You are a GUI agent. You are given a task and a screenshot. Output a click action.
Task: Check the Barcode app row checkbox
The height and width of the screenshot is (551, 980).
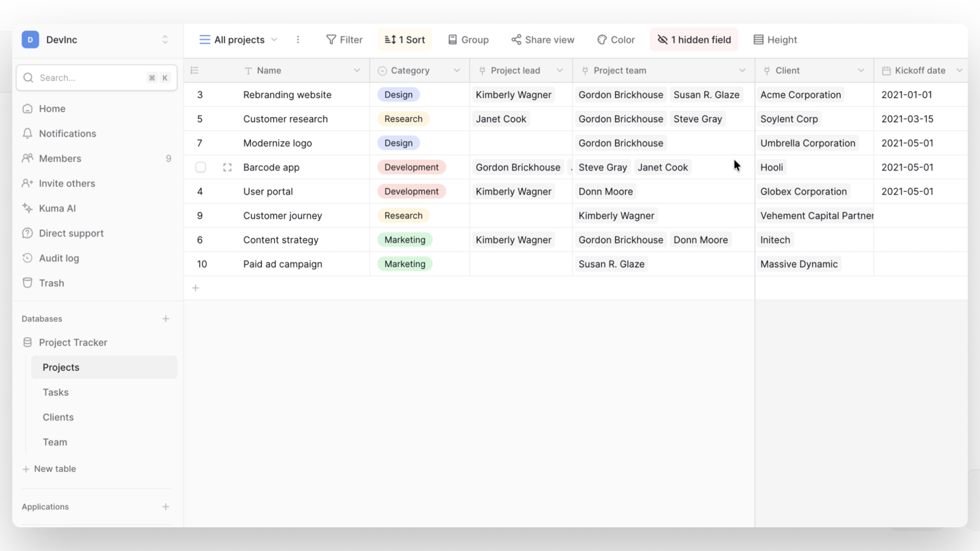pyautogui.click(x=200, y=167)
